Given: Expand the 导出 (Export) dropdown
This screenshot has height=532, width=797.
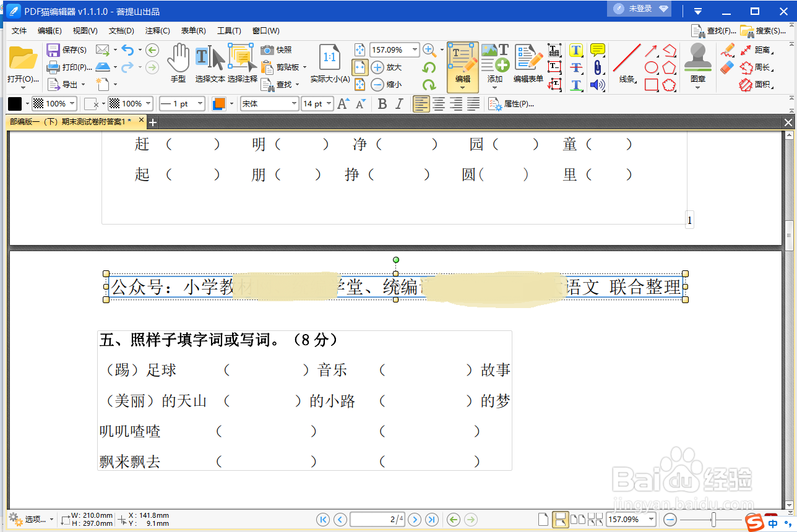Looking at the screenshot, I should pos(82,85).
